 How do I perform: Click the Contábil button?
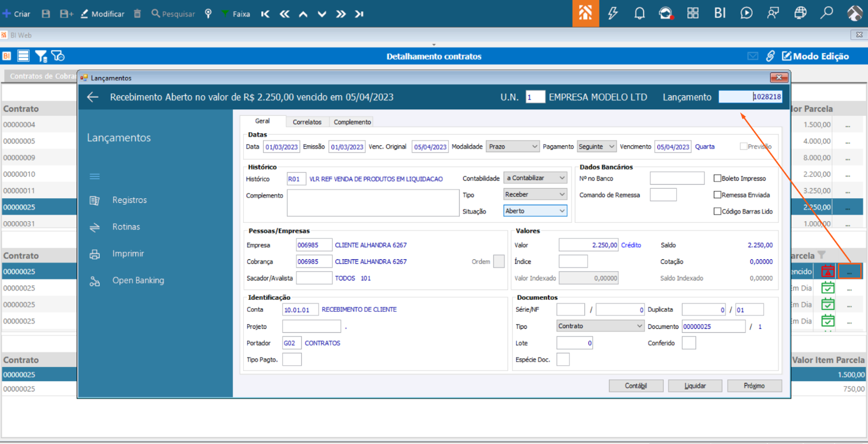tap(636, 386)
